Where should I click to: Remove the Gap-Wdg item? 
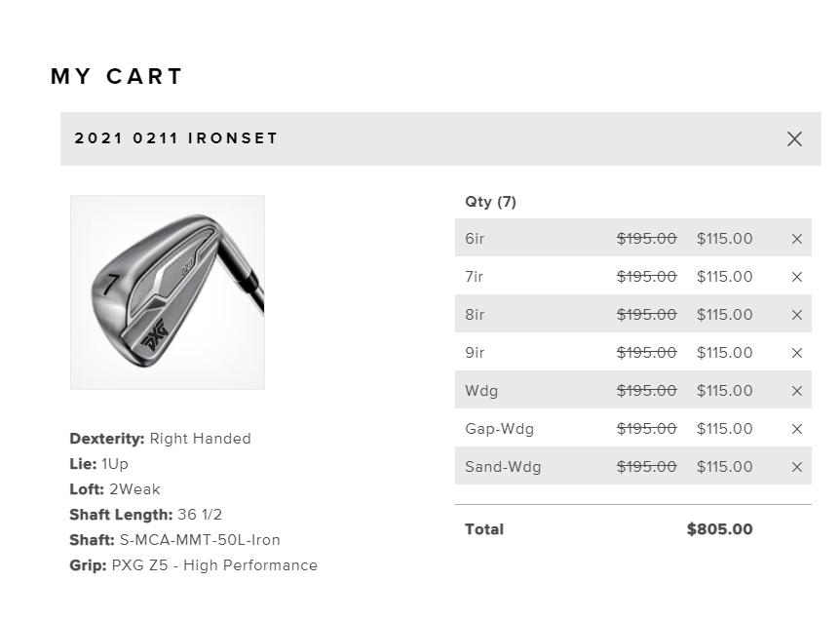tap(796, 429)
